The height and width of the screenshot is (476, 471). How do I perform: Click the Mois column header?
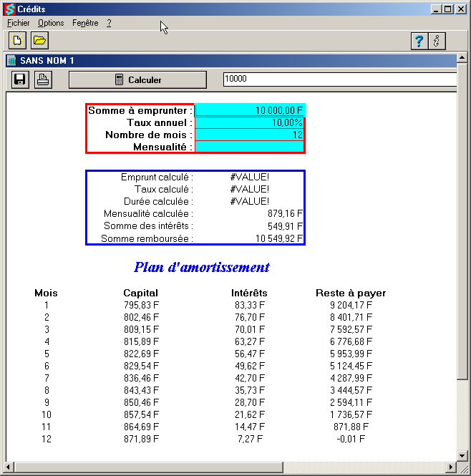(46, 293)
